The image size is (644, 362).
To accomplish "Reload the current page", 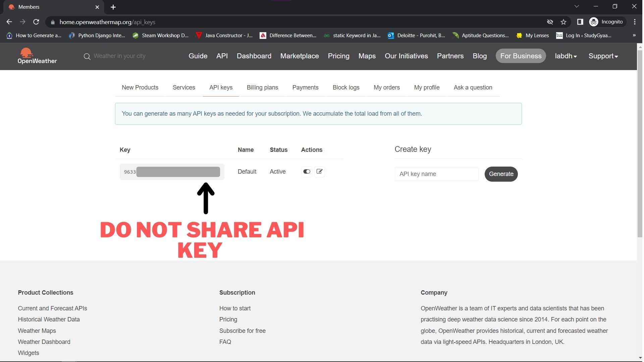I will pyautogui.click(x=36, y=22).
